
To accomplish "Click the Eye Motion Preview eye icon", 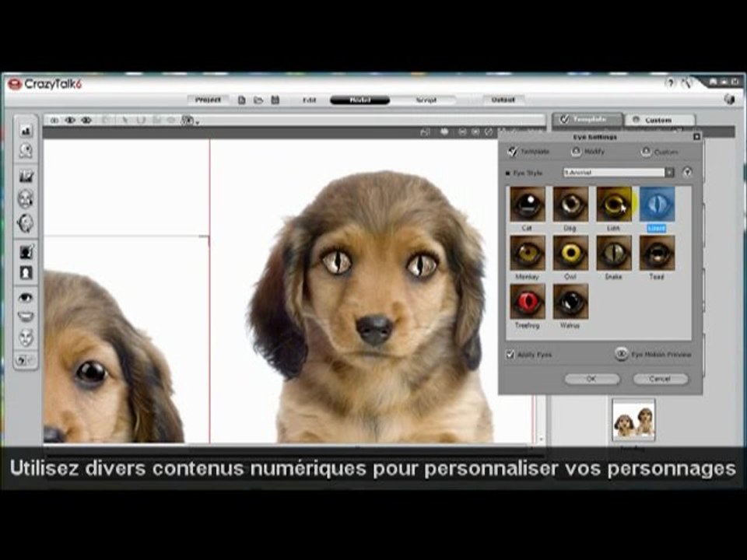I will tap(621, 354).
